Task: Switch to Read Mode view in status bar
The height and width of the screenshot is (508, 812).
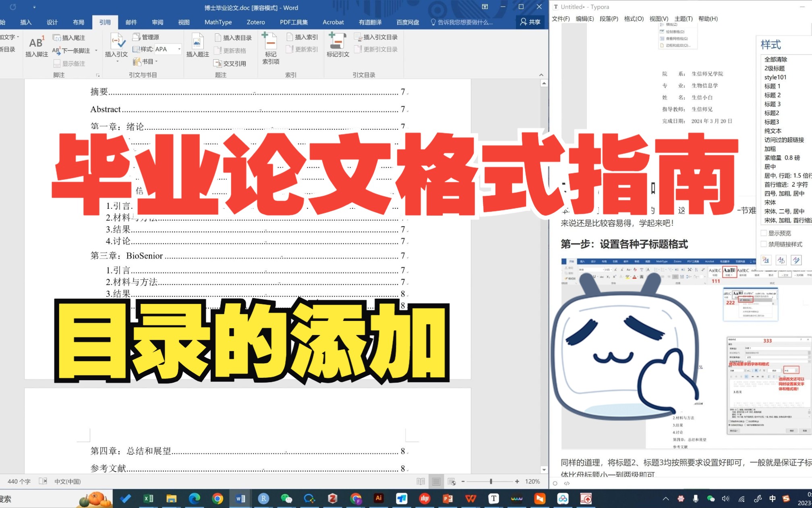Action: (x=420, y=481)
